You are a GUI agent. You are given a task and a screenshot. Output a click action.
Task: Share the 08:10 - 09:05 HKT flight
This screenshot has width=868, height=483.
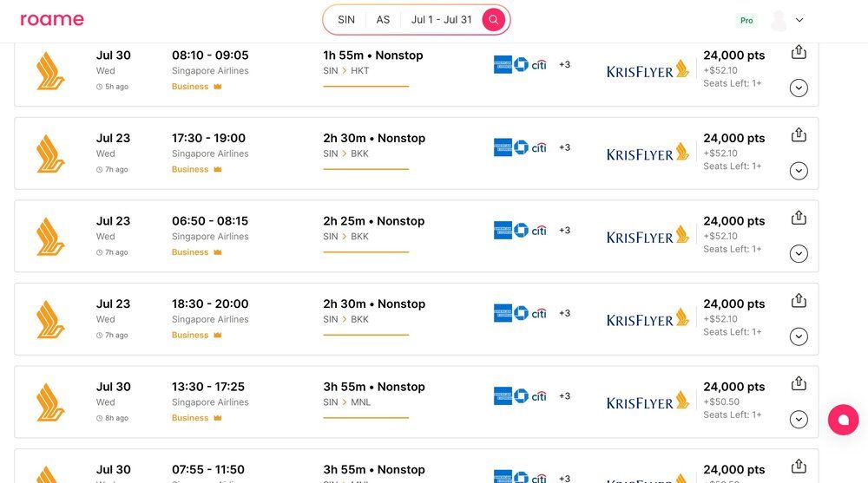click(x=799, y=53)
